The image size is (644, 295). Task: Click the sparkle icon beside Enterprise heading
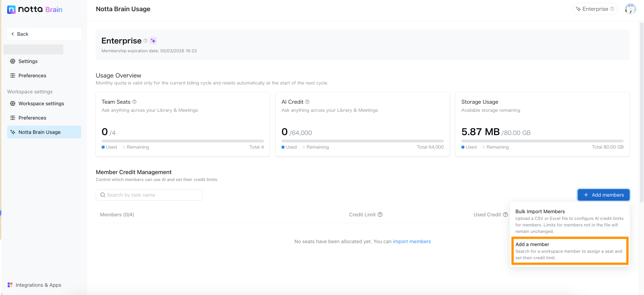click(153, 41)
